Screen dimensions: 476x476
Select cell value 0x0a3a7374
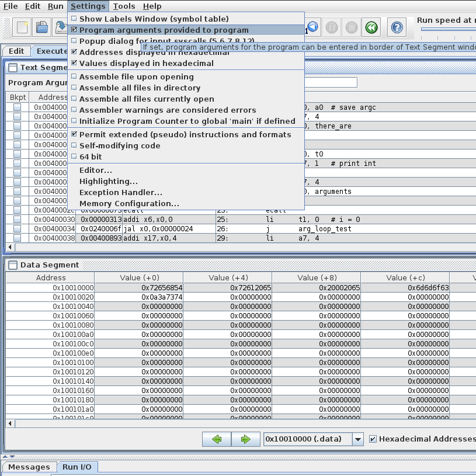(x=140, y=297)
